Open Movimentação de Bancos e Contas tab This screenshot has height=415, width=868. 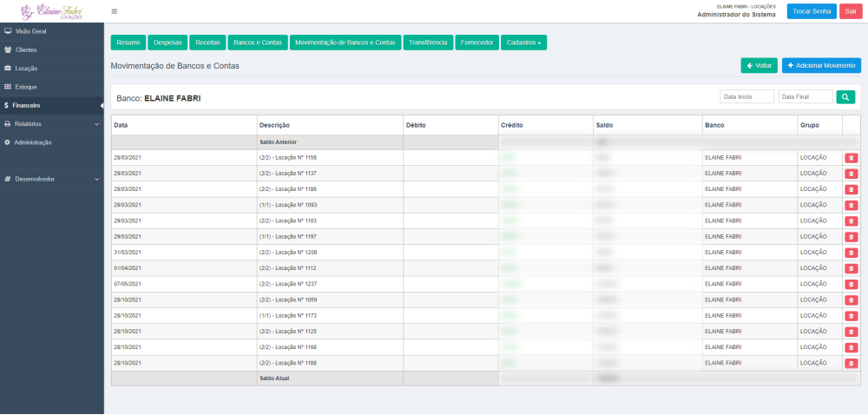(x=345, y=43)
